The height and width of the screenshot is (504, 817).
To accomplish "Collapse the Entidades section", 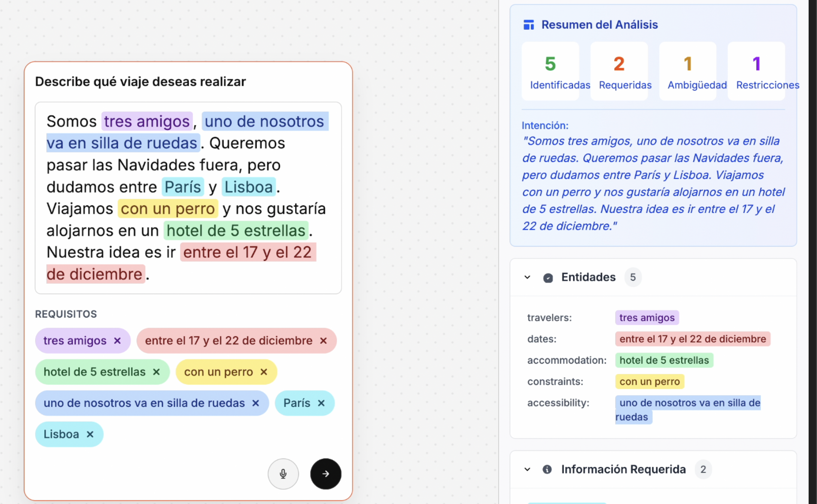I will [527, 277].
